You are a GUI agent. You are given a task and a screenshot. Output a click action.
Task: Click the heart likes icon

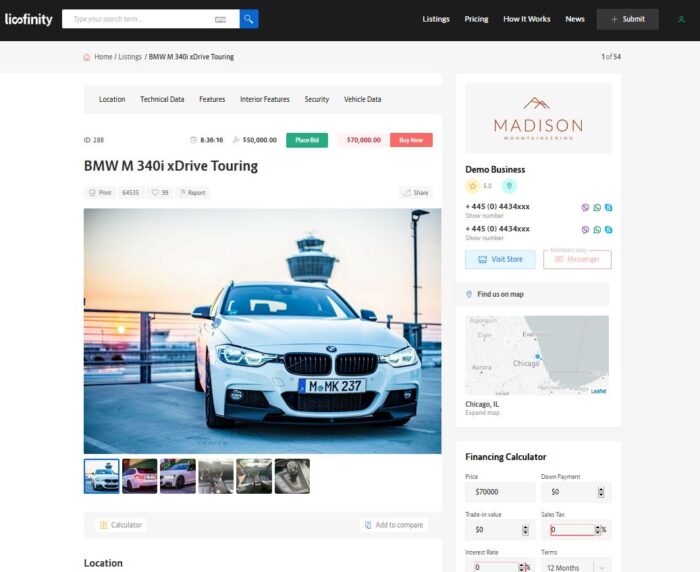[155, 192]
